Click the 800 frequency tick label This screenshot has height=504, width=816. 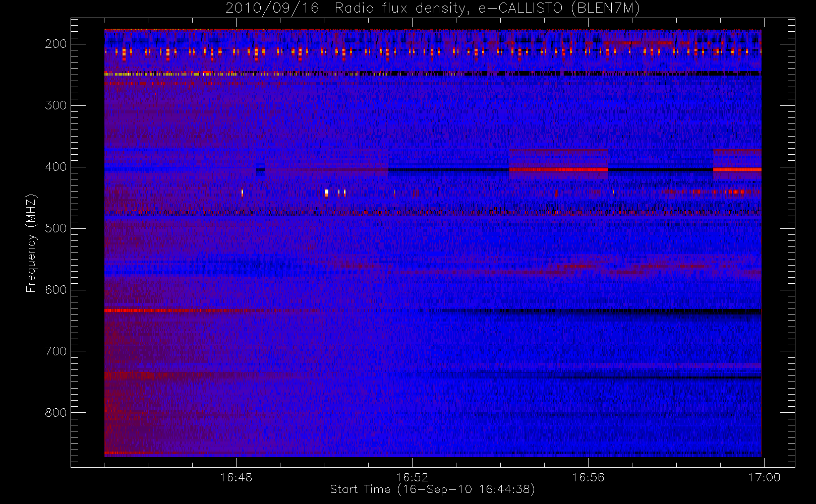coord(55,413)
